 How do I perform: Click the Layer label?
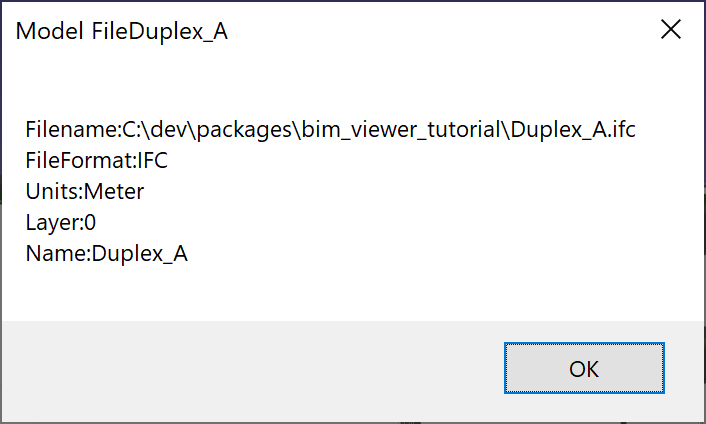coord(53,223)
